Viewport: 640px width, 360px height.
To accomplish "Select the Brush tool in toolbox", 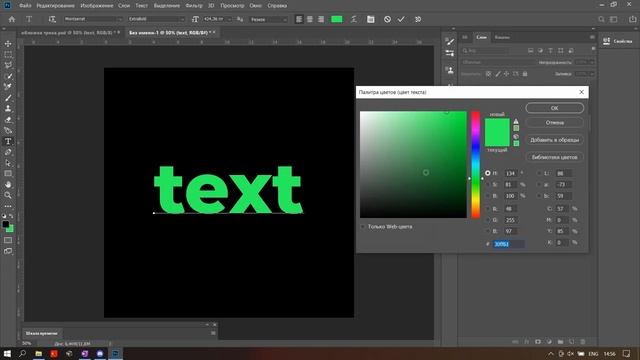I will point(8,98).
